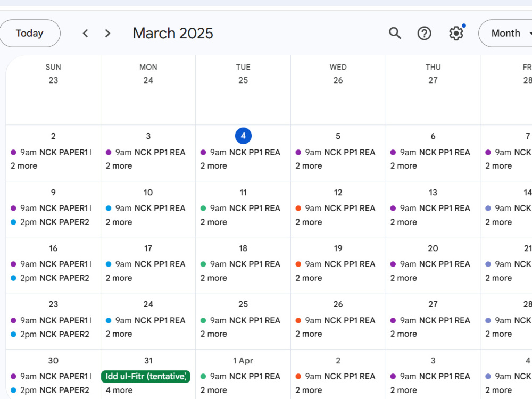Open 9am NCK PP1 REA on March 13
The height and width of the screenshot is (399, 532).
coord(431,209)
